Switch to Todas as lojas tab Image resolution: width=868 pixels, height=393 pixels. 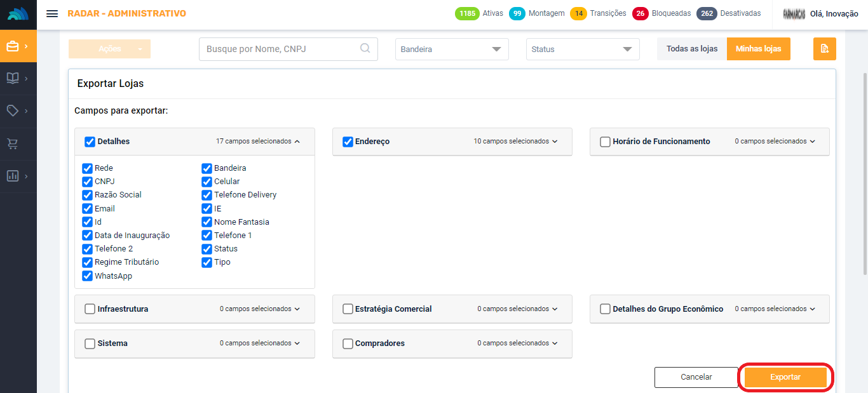[692, 49]
